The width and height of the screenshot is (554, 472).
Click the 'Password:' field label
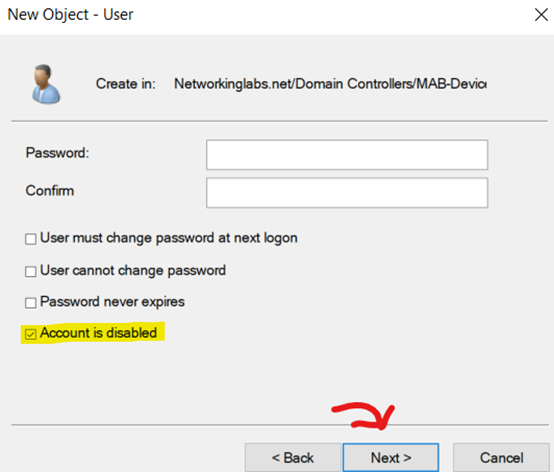[57, 153]
